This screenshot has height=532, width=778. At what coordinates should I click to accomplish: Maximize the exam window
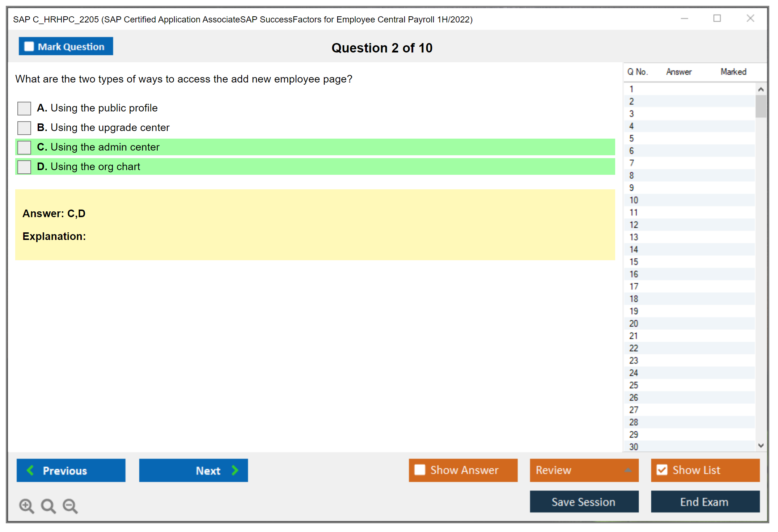point(717,18)
